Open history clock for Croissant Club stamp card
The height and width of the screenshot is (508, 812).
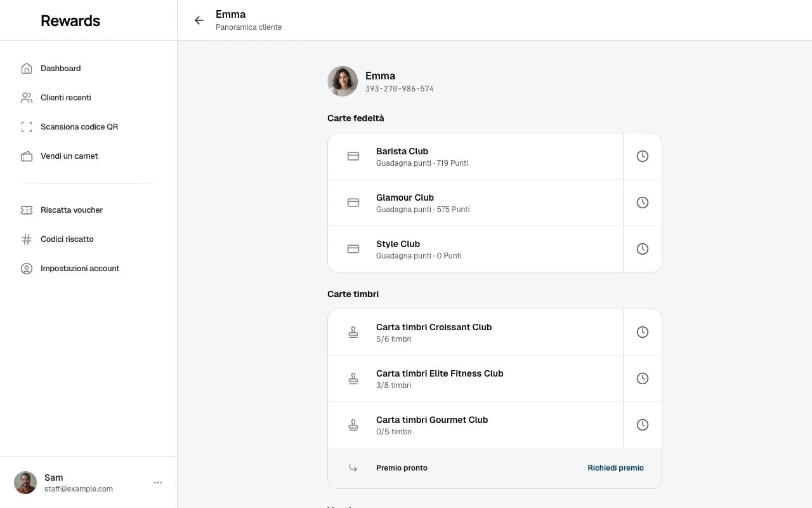(643, 332)
